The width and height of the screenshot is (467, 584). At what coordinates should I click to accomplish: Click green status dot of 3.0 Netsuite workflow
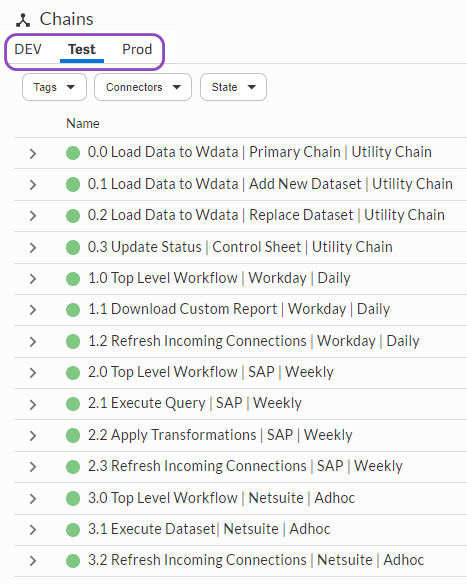click(x=73, y=499)
